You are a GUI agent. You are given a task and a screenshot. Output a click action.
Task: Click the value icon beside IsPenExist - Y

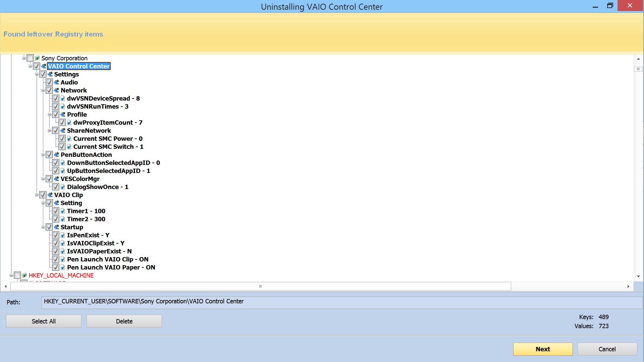(x=63, y=235)
